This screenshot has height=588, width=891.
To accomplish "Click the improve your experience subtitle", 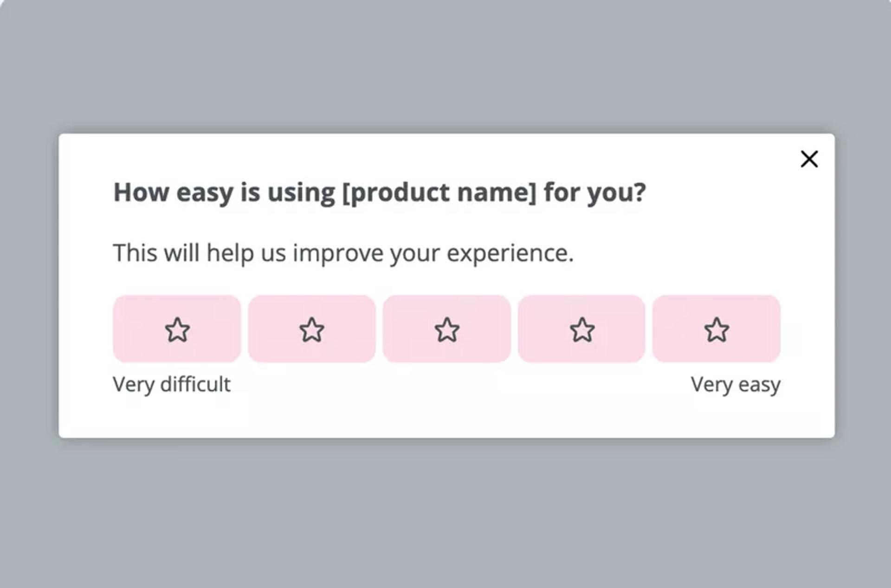I will click(x=343, y=252).
